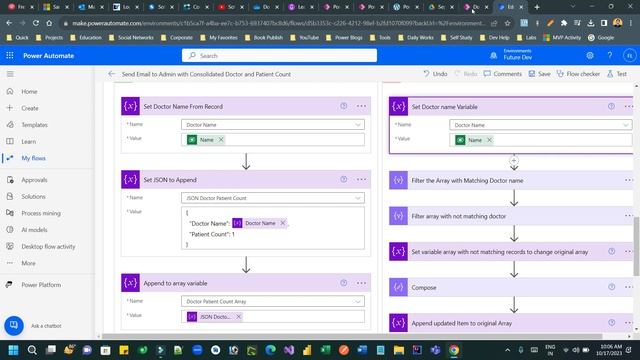
Task: Remove Name token from Set Doctor Name From Record value
Action: 221,140
